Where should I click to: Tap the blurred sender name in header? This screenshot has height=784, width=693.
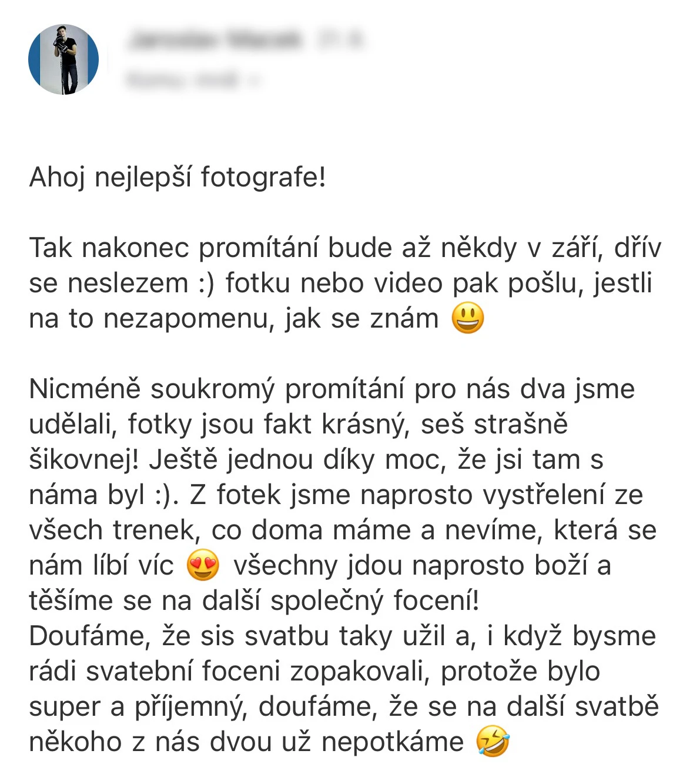click(215, 41)
